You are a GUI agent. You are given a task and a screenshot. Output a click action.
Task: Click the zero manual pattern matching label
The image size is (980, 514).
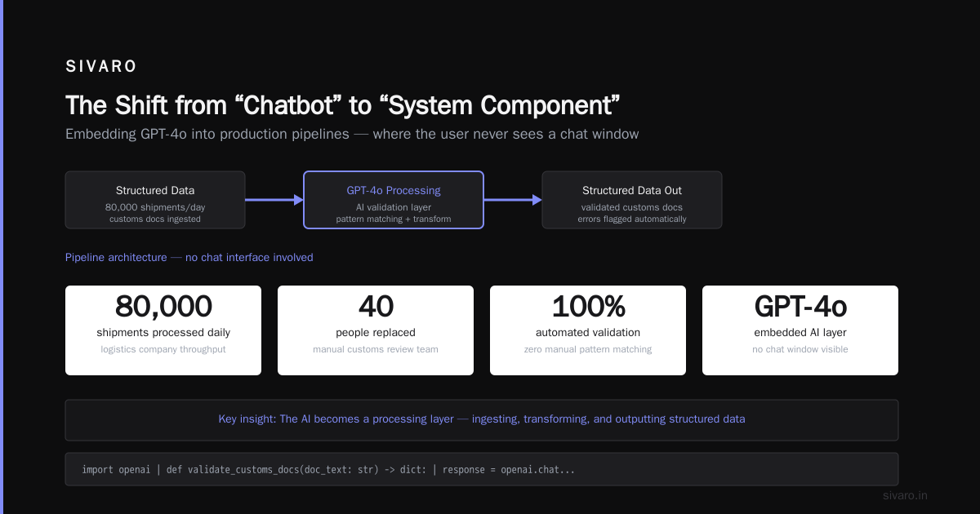(588, 349)
